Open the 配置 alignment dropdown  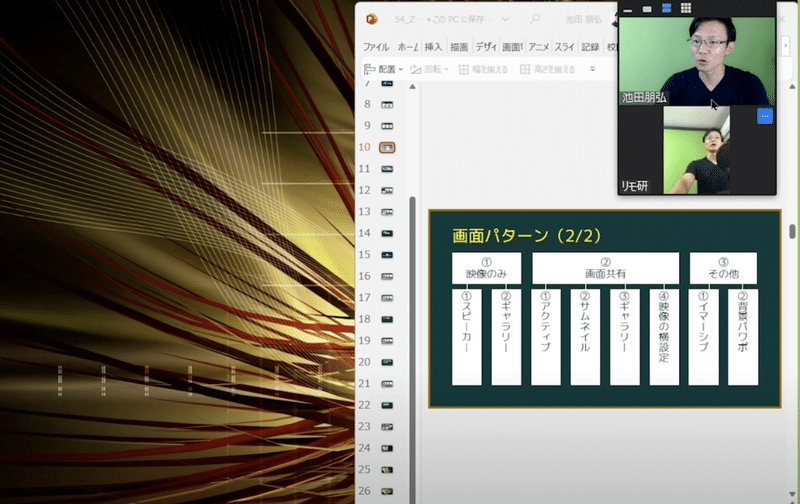384,69
